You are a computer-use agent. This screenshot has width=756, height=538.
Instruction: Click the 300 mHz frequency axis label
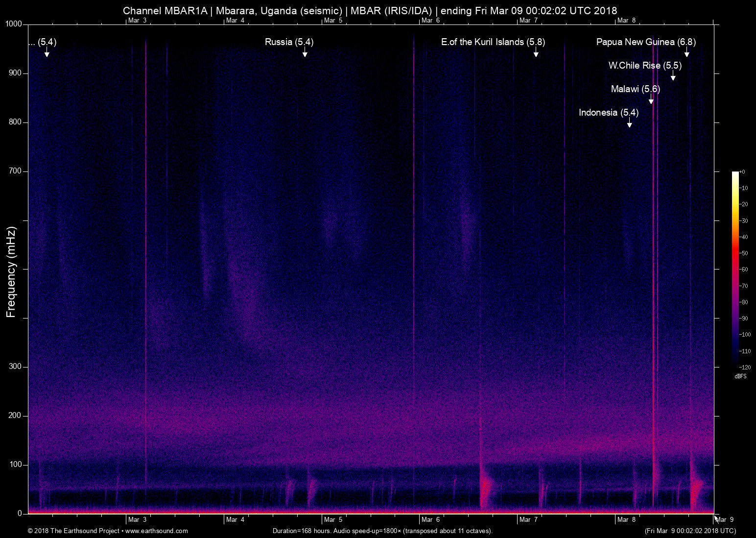tap(16, 367)
